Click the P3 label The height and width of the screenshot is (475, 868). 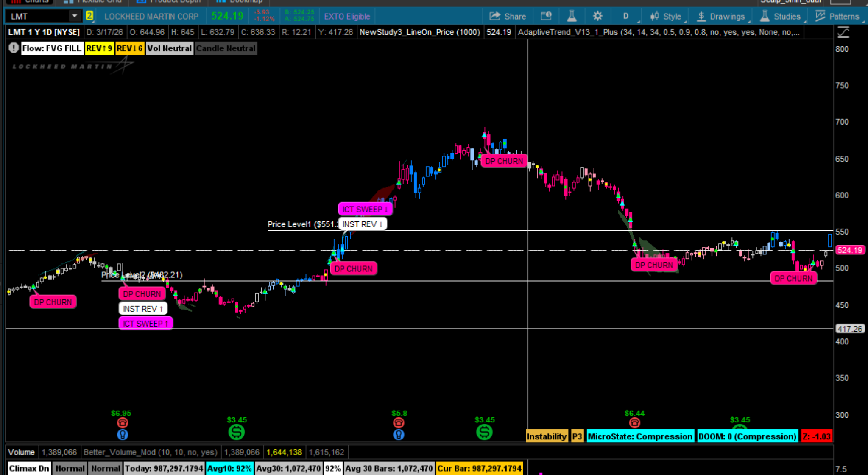tap(577, 436)
